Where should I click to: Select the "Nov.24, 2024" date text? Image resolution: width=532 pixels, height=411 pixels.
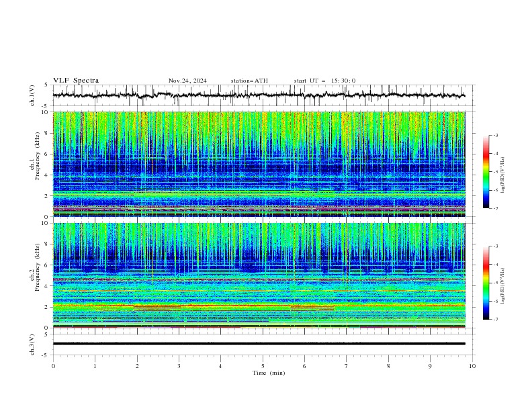187,81
